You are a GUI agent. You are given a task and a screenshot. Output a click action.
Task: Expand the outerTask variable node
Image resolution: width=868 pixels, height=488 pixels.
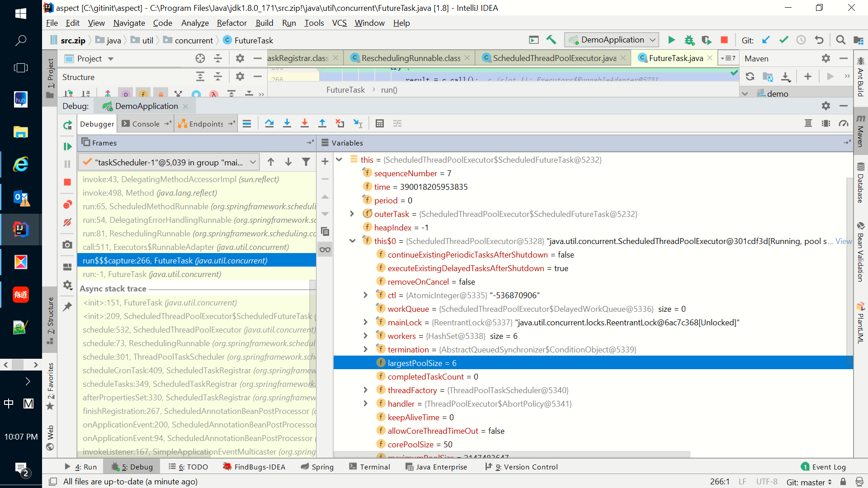(352, 214)
